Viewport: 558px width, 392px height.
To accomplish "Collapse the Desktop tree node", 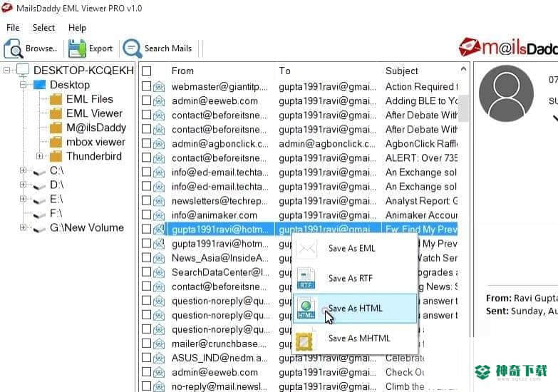I will tap(23, 85).
